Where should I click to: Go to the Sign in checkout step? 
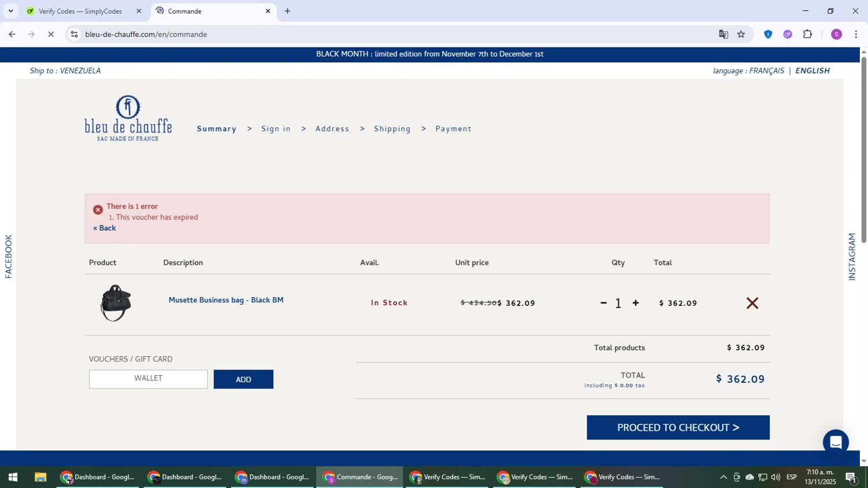276,129
